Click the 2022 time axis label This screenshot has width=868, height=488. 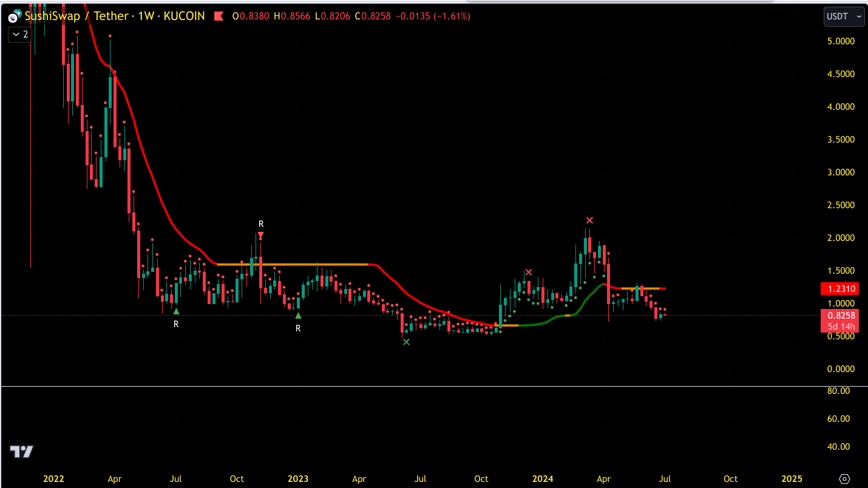tap(53, 479)
